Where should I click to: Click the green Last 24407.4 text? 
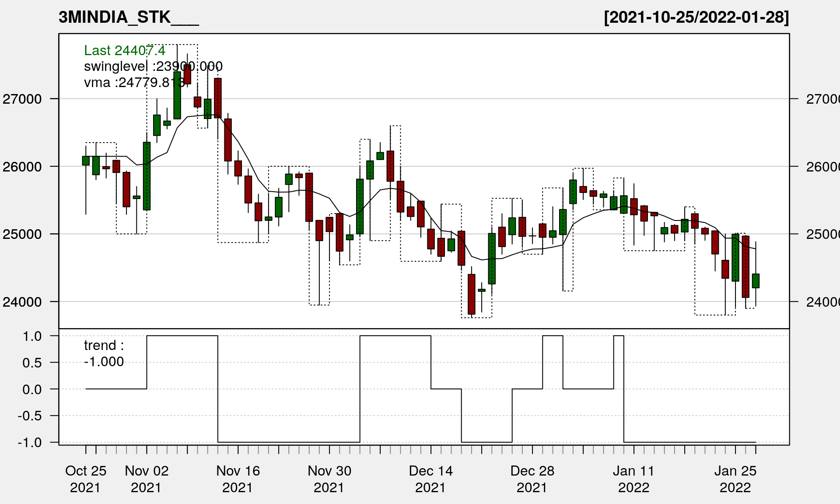click(x=124, y=51)
